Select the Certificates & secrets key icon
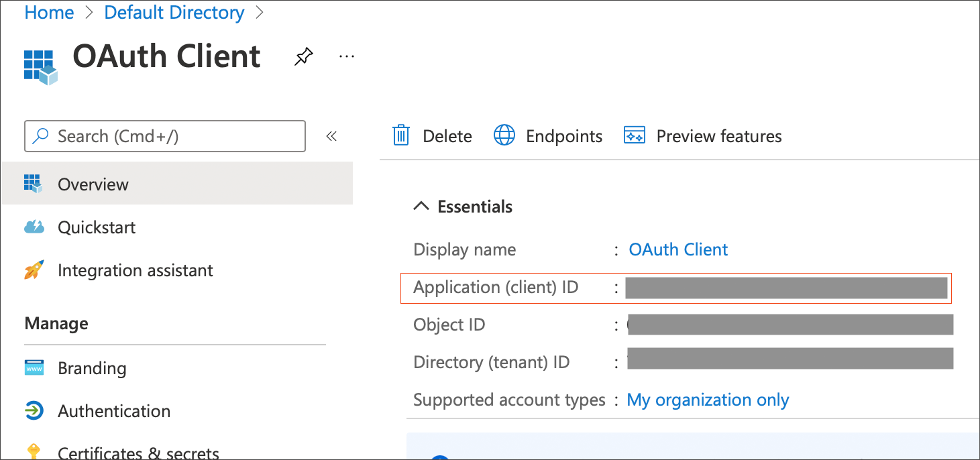This screenshot has height=460, width=980. pos(33,451)
